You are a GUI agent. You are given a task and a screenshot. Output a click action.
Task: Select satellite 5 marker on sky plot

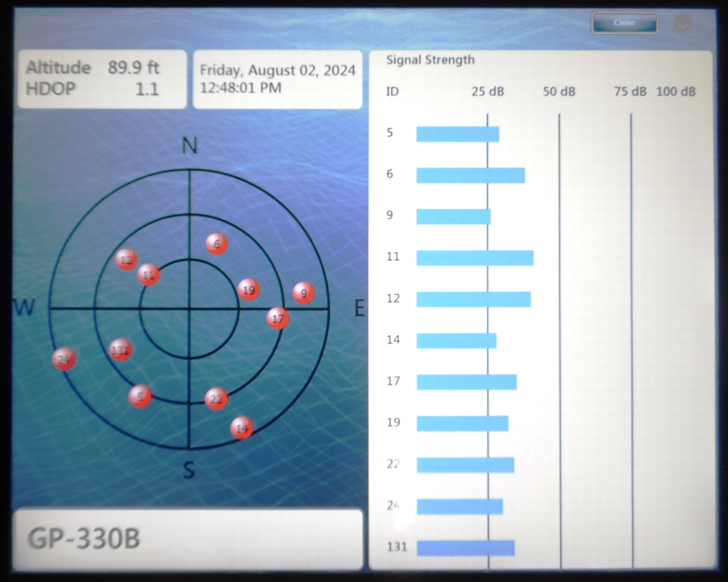(140, 396)
